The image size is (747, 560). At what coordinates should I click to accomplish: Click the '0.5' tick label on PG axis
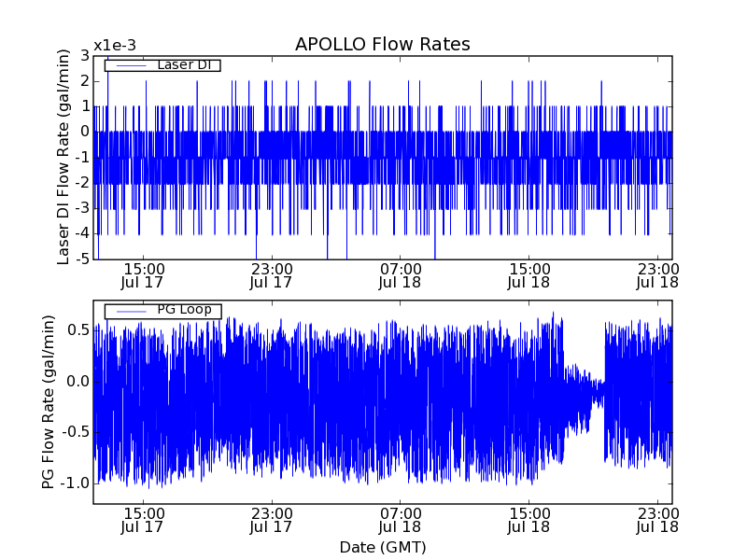tap(78, 330)
